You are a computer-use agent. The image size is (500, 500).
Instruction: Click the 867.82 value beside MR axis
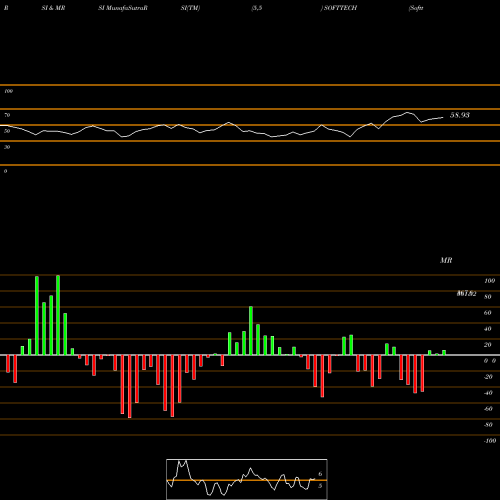point(466,294)
